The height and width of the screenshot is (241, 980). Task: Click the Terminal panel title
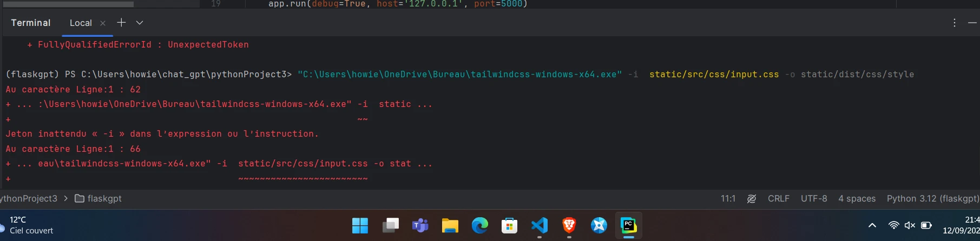31,23
